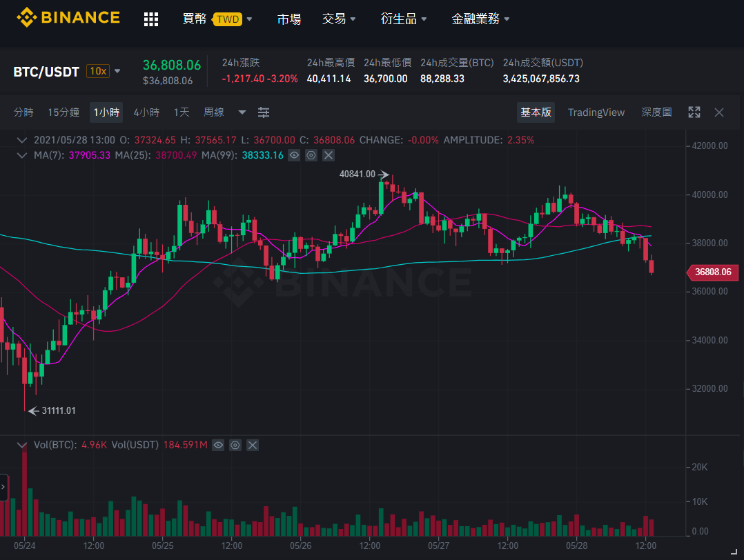
Task: Expand BTC/USDT pair selector arrow
Action: click(117, 71)
